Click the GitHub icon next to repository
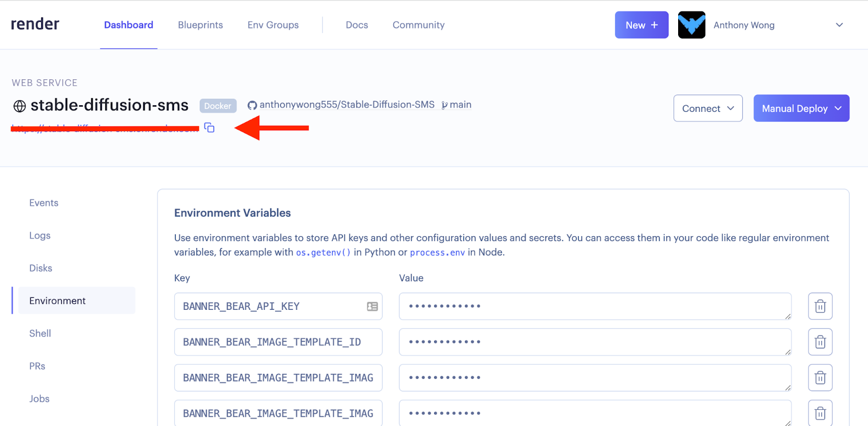The image size is (868, 426). pyautogui.click(x=252, y=105)
